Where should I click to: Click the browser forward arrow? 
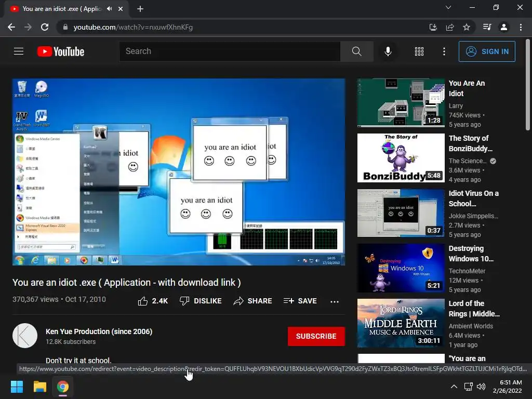click(x=28, y=27)
